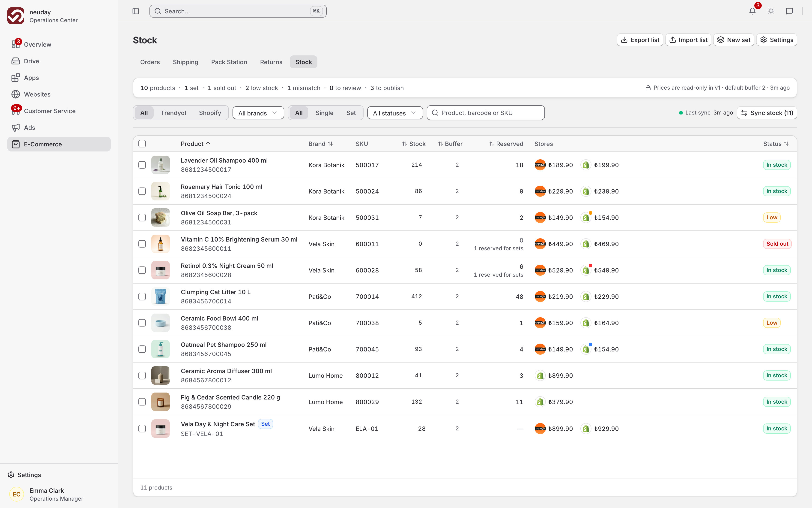The width and height of the screenshot is (812, 508).
Task: Show only Set products
Action: coord(351,113)
